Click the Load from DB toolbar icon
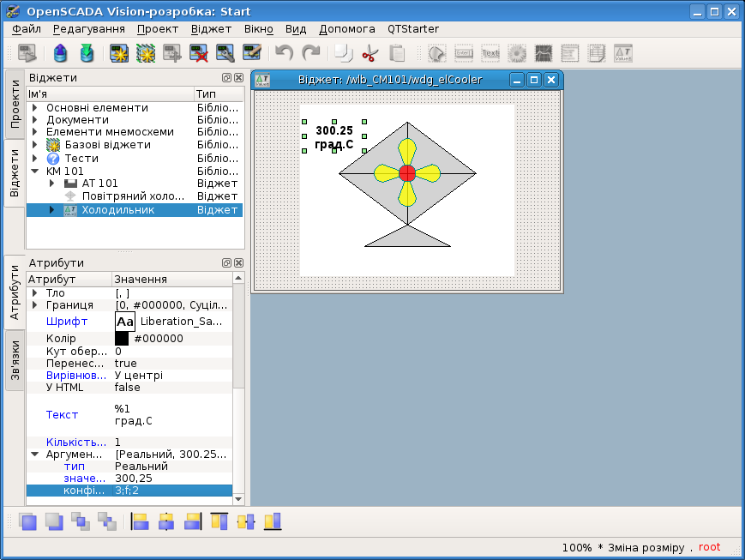The height and width of the screenshot is (560, 745). click(60, 54)
